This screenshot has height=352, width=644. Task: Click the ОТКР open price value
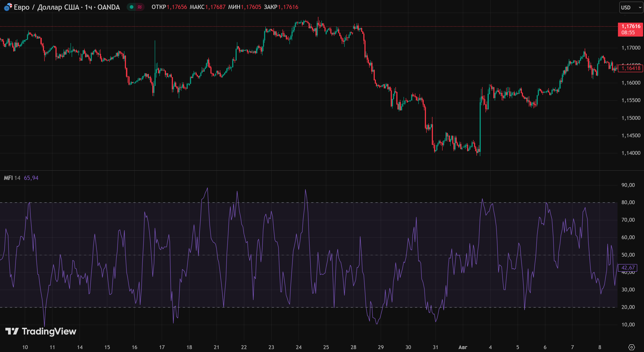(x=177, y=7)
